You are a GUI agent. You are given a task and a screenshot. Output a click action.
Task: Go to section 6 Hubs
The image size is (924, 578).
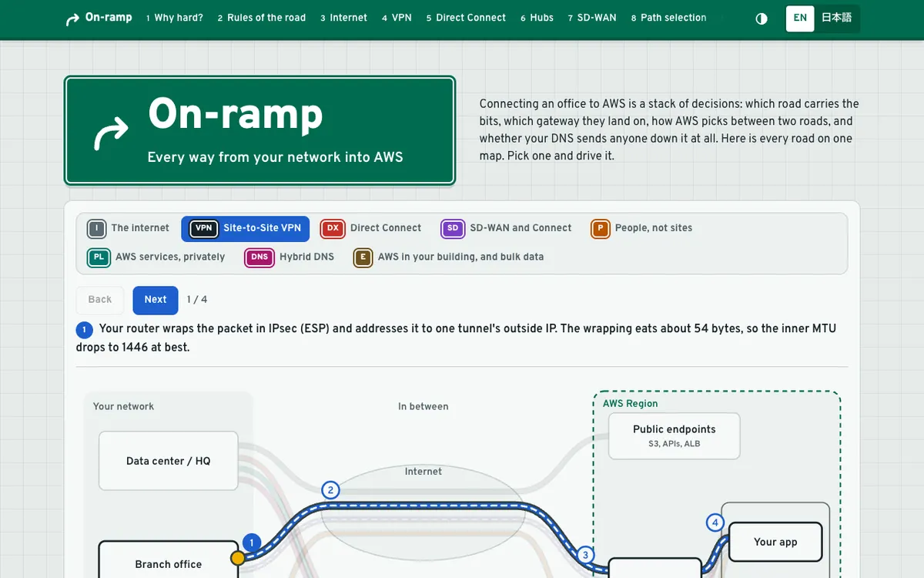pyautogui.click(x=537, y=18)
